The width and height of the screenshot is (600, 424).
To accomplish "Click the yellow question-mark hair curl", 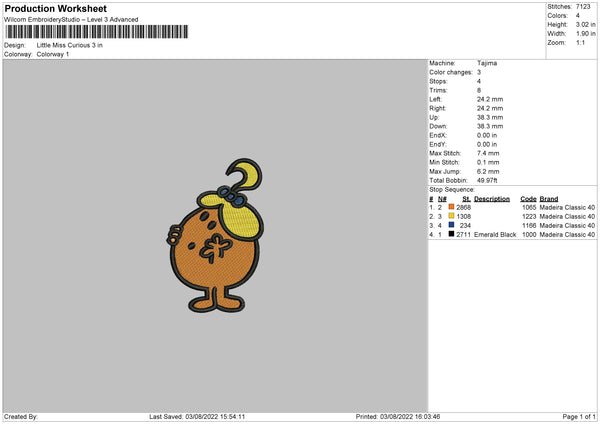I will click(x=246, y=174).
